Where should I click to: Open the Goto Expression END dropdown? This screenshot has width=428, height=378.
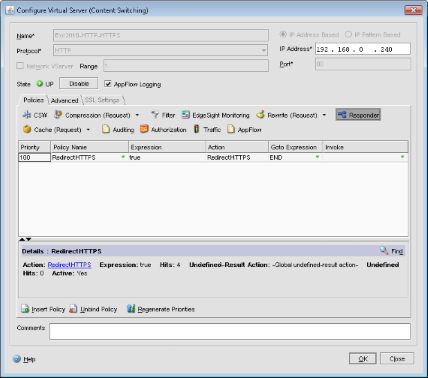(317, 157)
